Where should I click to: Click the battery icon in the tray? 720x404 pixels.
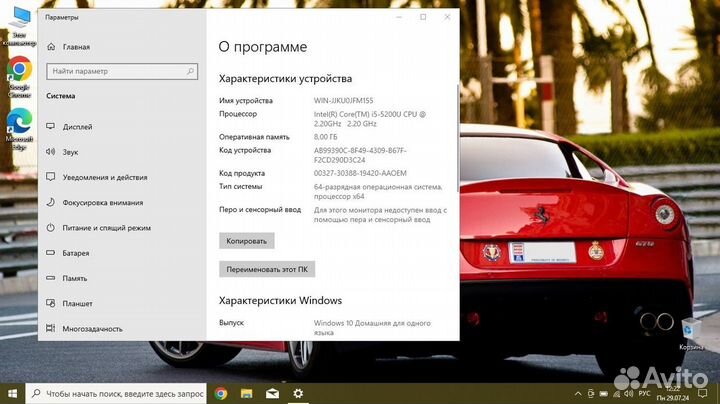click(603, 394)
